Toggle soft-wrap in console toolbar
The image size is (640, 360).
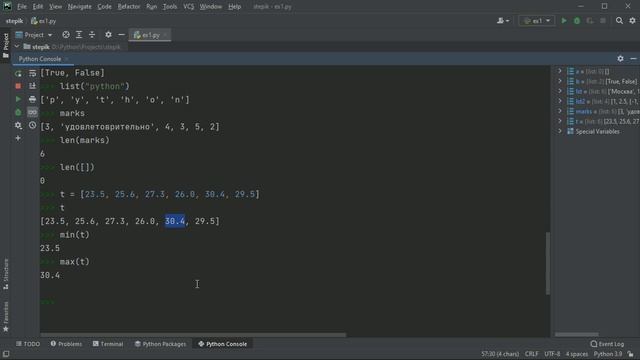pyautogui.click(x=32, y=73)
